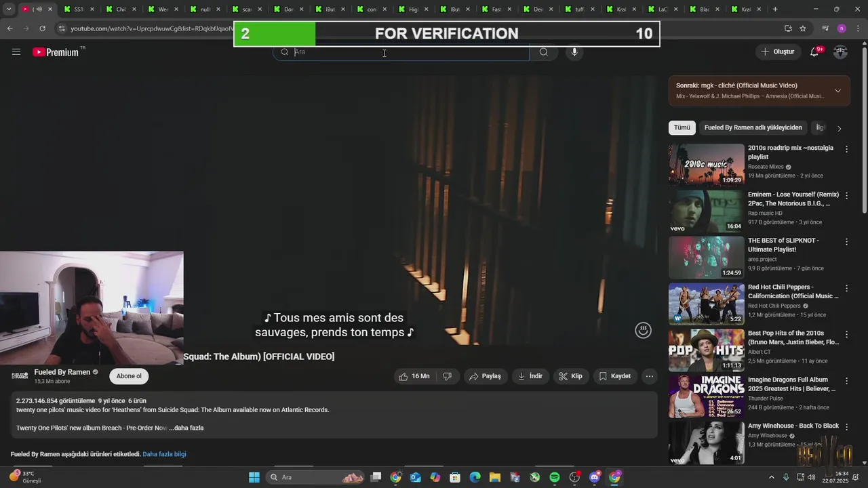Open the Fueled By Ramen channel name

62,372
